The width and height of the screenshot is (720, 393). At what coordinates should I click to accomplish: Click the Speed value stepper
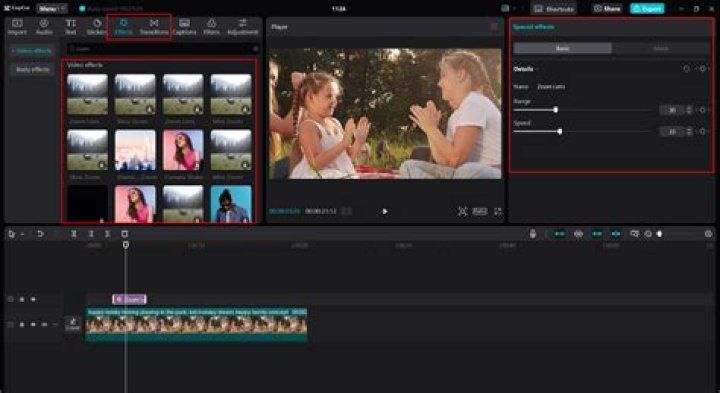click(x=689, y=132)
